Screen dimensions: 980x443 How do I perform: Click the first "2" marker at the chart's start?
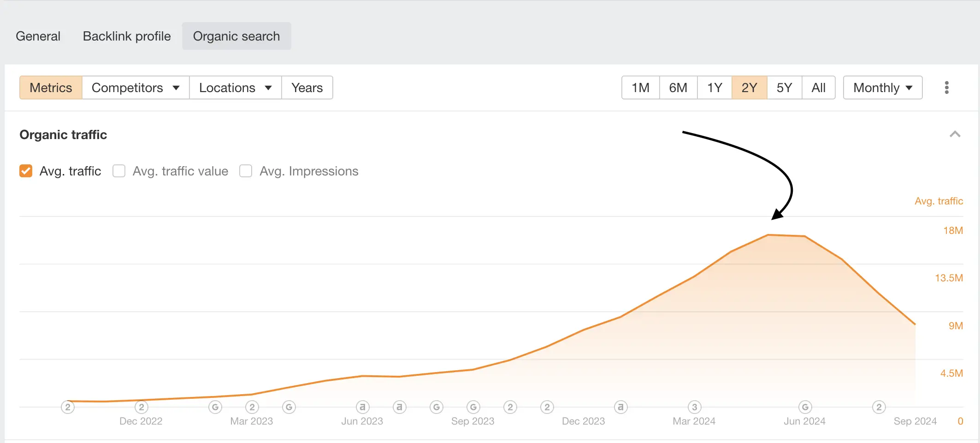(68, 407)
